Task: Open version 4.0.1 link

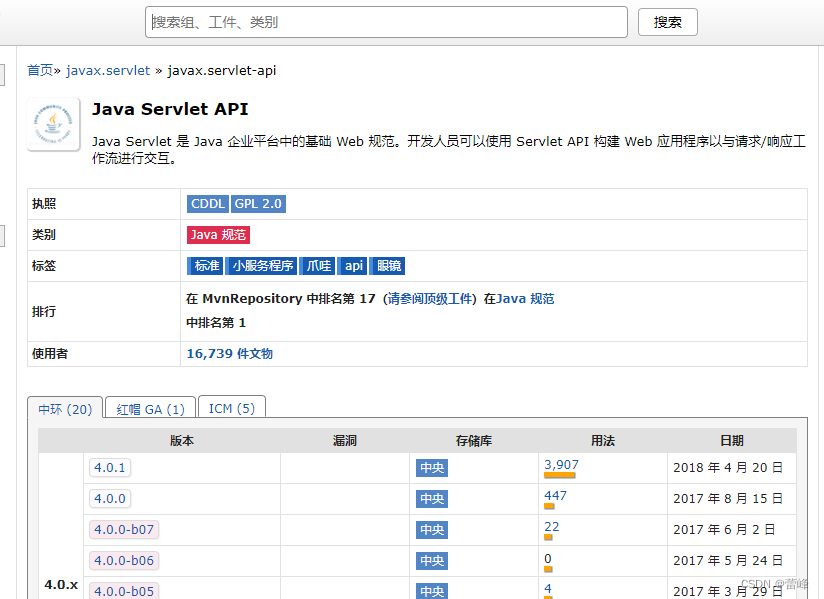Action: [x=110, y=468]
